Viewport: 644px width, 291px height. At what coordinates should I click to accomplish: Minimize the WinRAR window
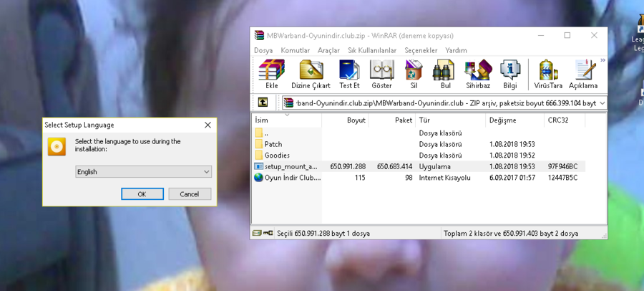point(541,35)
